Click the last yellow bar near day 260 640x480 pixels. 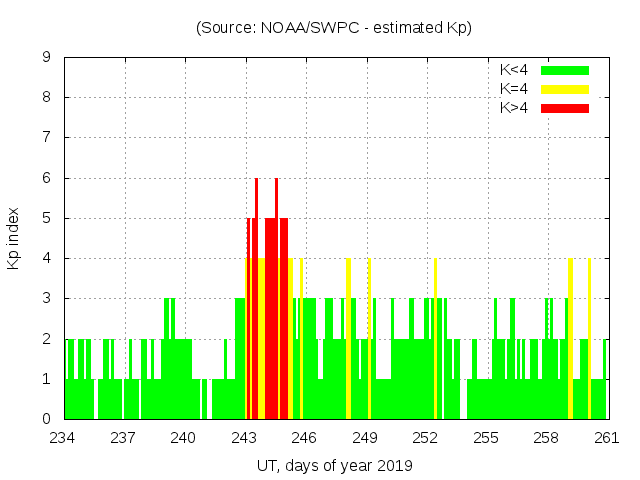point(589,340)
